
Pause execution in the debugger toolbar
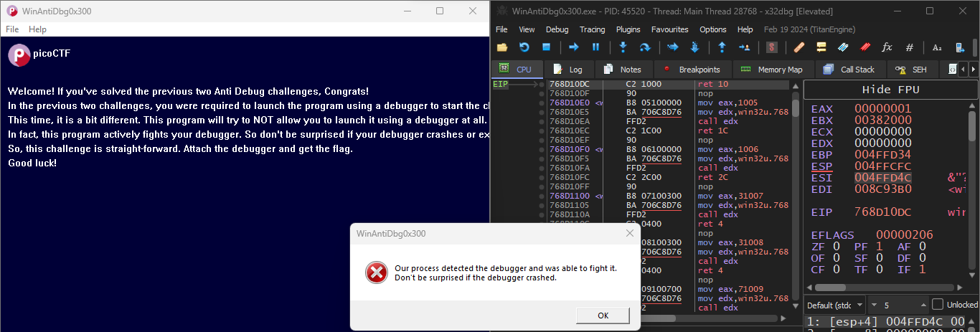[595, 47]
